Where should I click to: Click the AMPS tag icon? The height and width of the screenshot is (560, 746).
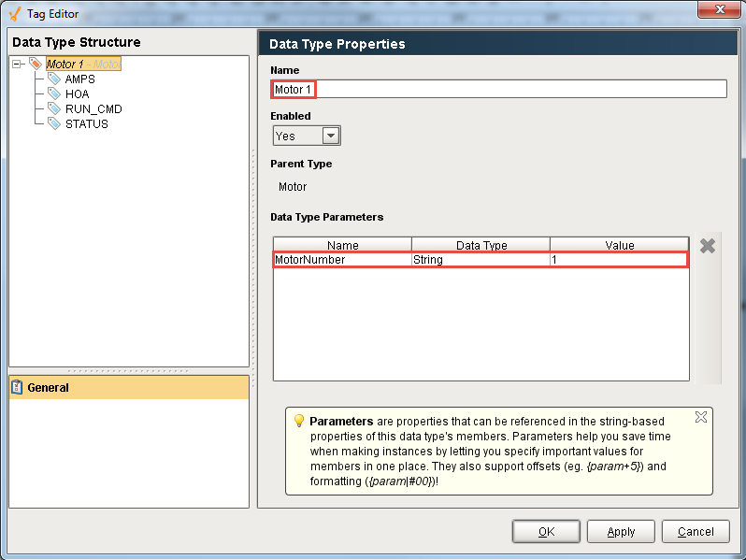[54, 79]
